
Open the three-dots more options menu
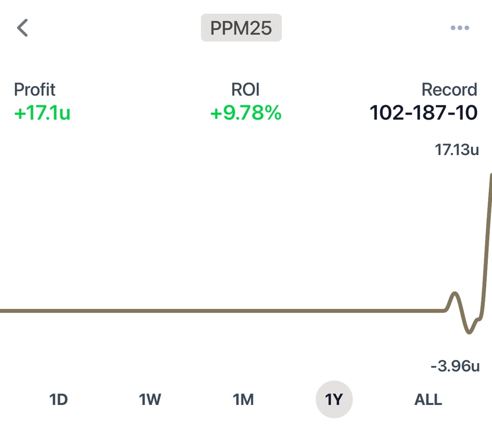(459, 28)
